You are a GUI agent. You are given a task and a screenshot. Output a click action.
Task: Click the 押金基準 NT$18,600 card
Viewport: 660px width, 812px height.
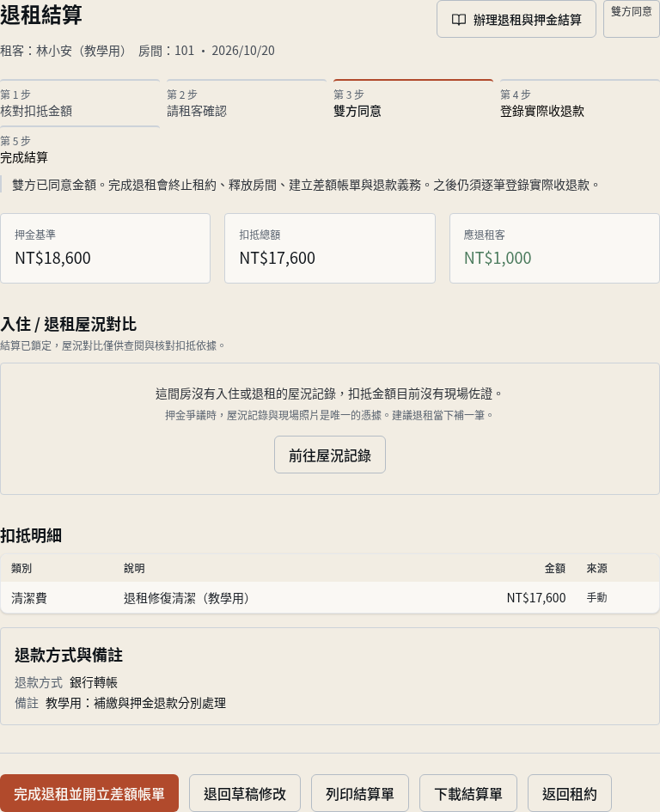[x=105, y=248]
